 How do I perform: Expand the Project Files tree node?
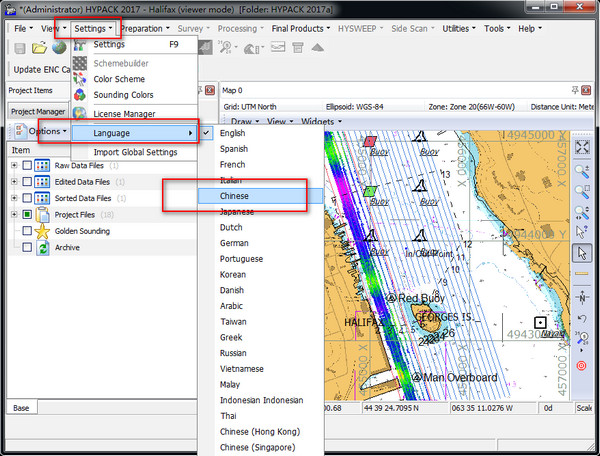pyautogui.click(x=14, y=214)
